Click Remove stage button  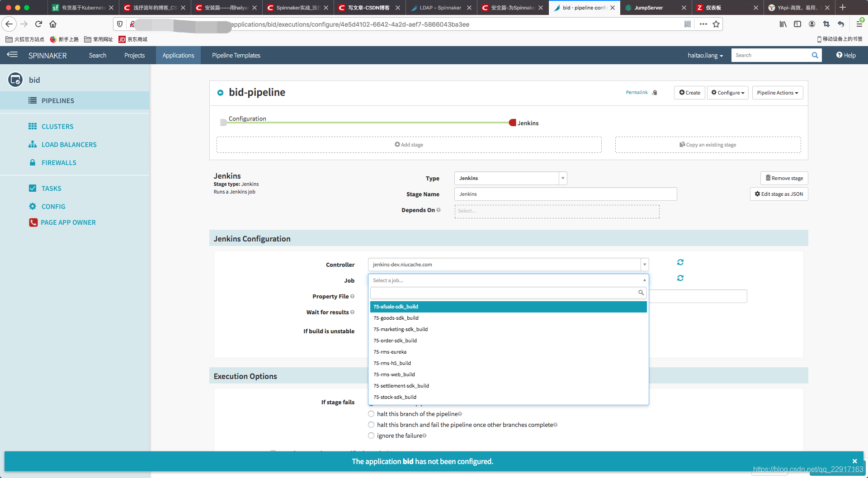tap(784, 178)
